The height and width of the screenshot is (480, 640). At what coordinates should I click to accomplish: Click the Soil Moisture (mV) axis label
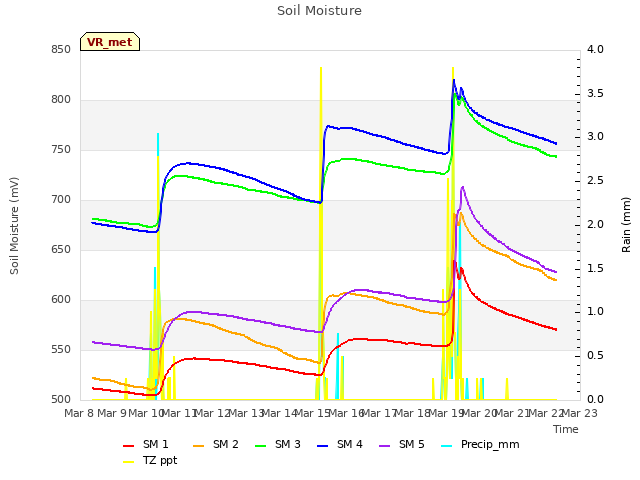[15, 226]
